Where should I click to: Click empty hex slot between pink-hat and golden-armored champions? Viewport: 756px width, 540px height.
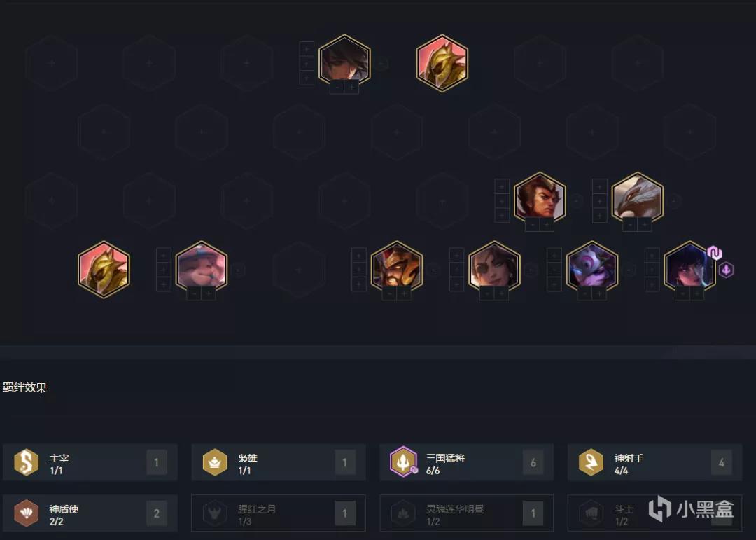pos(299,269)
